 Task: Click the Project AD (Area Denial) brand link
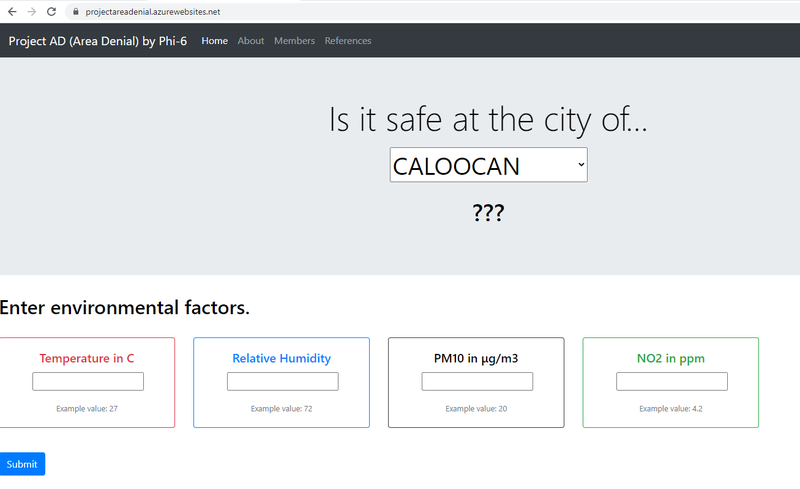coord(97,41)
